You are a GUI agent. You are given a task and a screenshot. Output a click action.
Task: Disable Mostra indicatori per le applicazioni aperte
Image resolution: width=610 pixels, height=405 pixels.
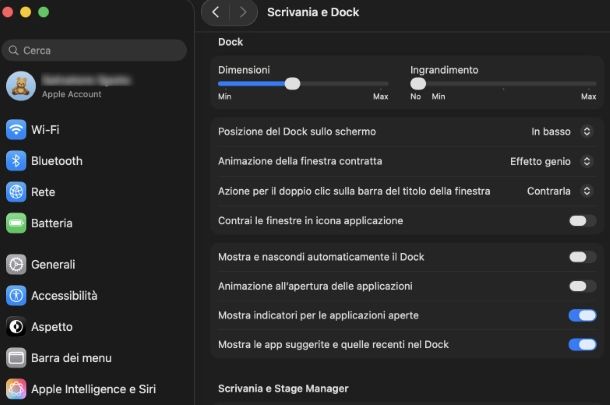tap(582, 315)
